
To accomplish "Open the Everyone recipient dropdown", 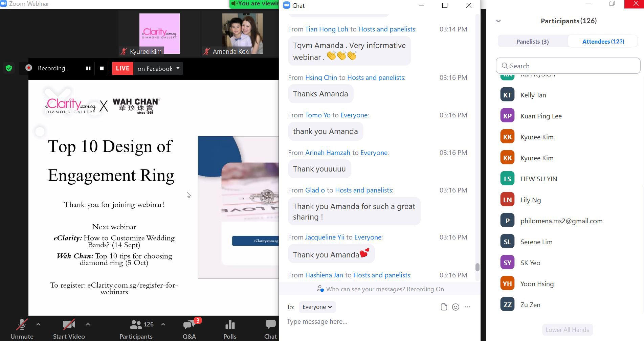I will pos(317,307).
